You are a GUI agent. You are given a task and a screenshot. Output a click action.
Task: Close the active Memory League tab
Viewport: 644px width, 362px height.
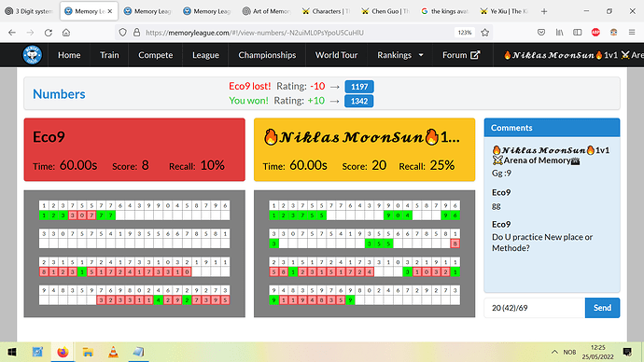click(110, 11)
